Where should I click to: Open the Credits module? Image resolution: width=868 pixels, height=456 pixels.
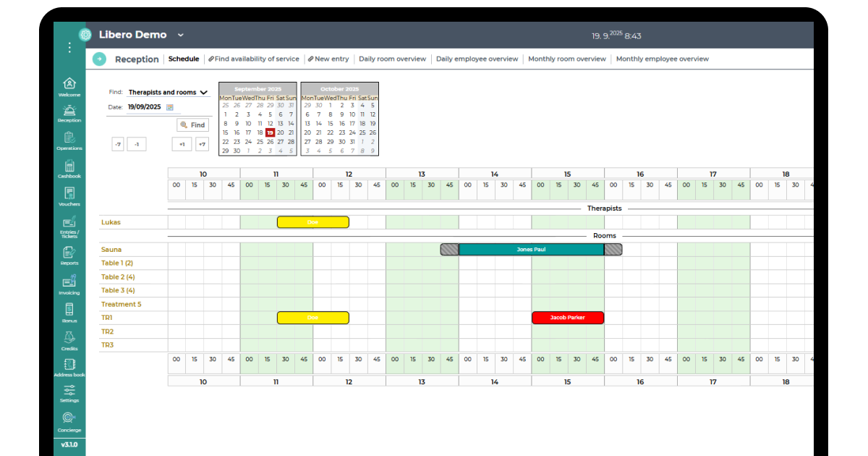tap(69, 341)
